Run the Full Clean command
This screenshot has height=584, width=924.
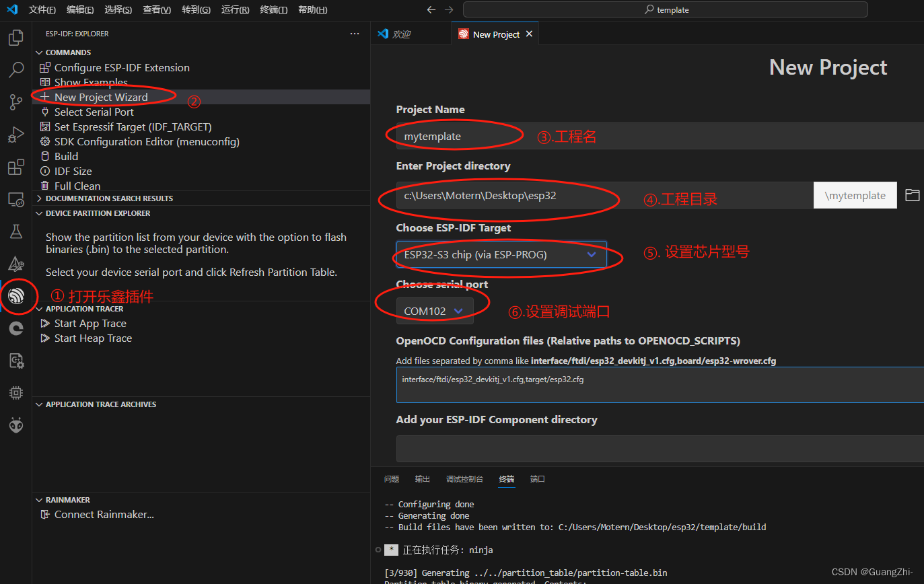tap(201, 186)
